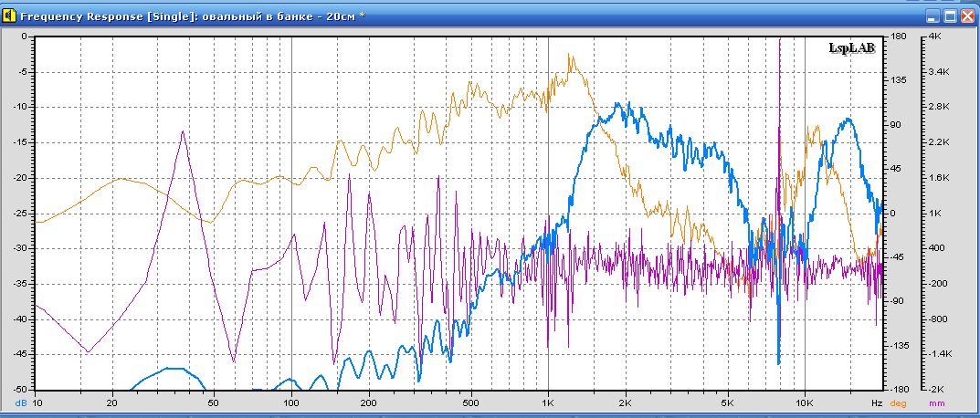Viewport: 980px width, 418px height.
Task: Click the 20 frequency axis label
Action: click(x=112, y=403)
